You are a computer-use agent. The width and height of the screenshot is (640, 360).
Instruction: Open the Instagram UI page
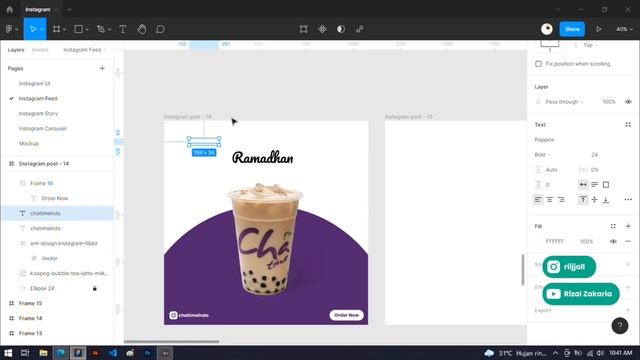(34, 83)
